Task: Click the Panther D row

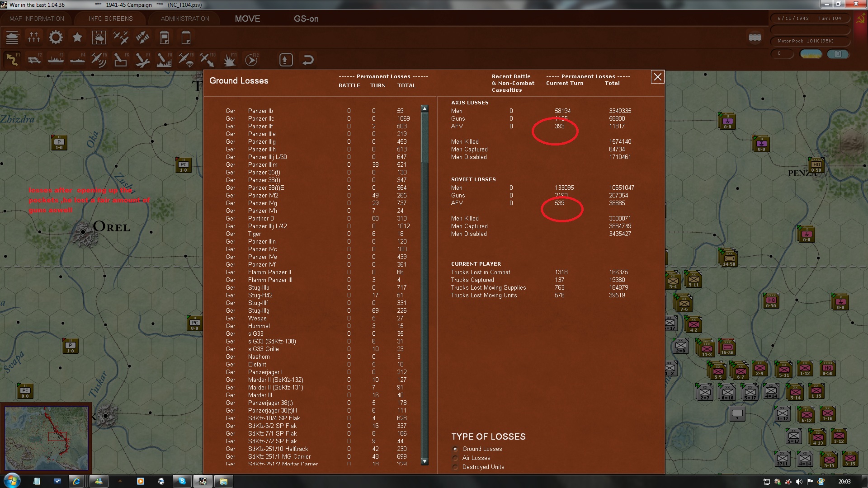Action: pyautogui.click(x=316, y=218)
